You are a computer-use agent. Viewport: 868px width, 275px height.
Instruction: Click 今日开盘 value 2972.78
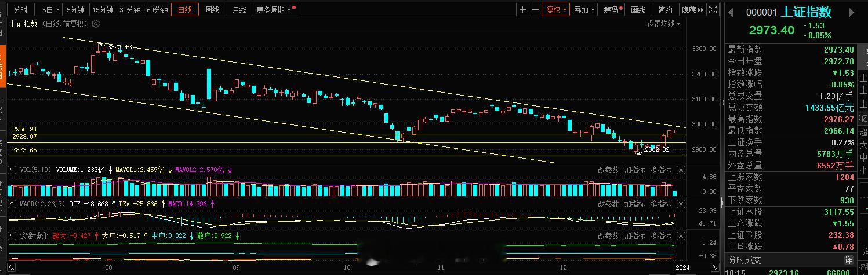tap(839, 61)
